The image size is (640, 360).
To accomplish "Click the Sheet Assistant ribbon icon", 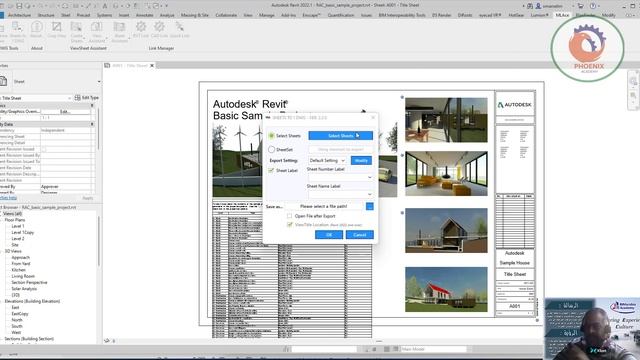I will click(x=119, y=27).
